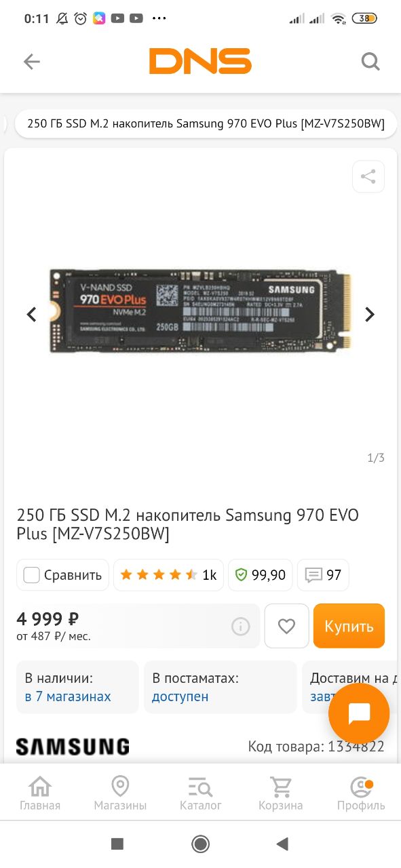Open the 97 comments icon
This screenshot has width=401, height=868.
tap(323, 575)
